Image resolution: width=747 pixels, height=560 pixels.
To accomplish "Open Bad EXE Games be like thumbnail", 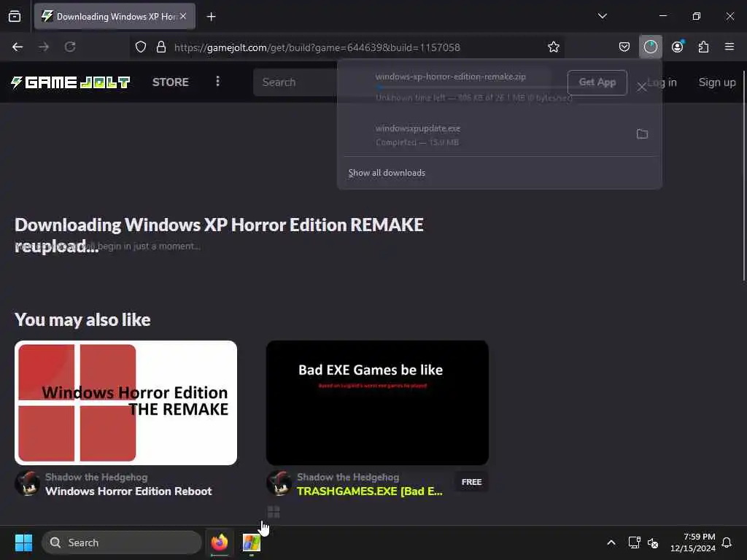I will pyautogui.click(x=377, y=402).
